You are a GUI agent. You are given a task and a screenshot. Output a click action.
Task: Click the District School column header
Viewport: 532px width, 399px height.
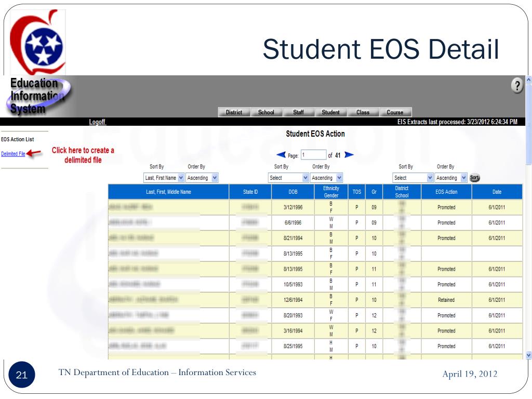(x=402, y=192)
